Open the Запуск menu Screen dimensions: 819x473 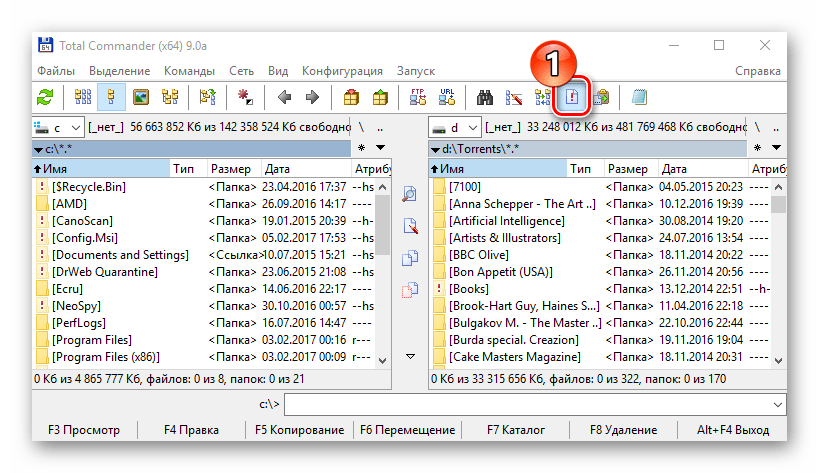pyautogui.click(x=416, y=70)
